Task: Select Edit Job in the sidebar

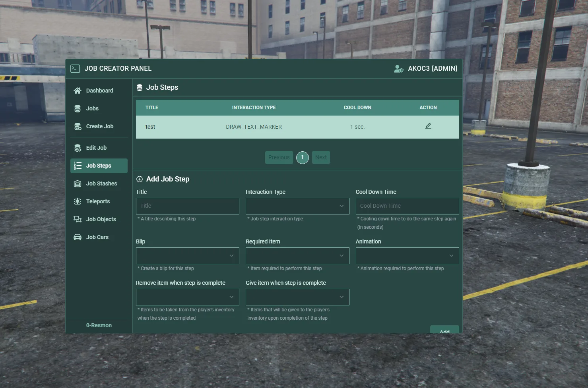Action: pos(99,148)
